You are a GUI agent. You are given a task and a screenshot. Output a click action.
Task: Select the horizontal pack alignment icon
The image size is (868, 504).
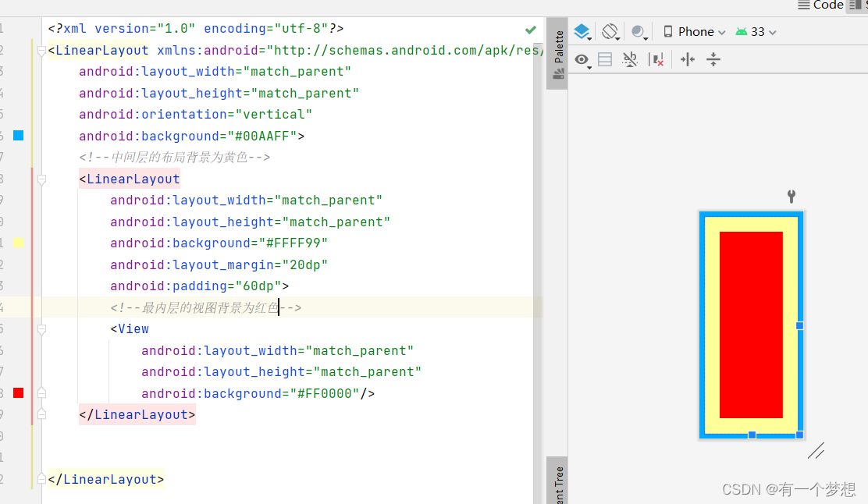tap(688, 59)
